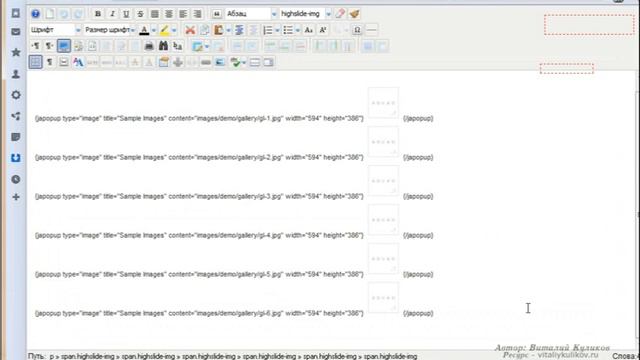The width and height of the screenshot is (640, 360).
Task: Open the Абзац format dropdown
Action: pyautogui.click(x=251, y=14)
